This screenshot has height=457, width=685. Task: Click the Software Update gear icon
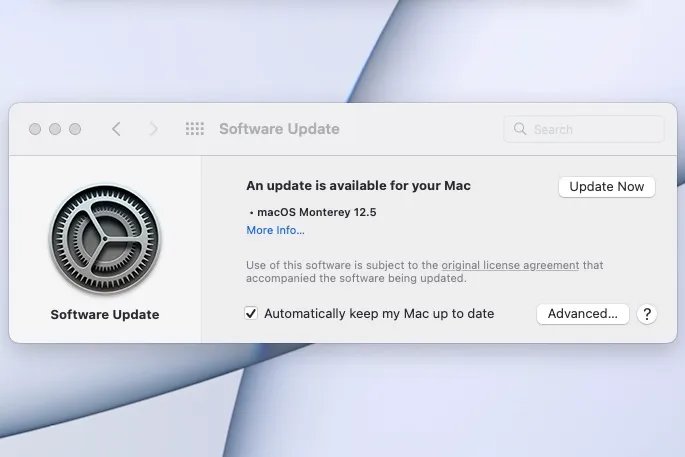click(x=105, y=239)
